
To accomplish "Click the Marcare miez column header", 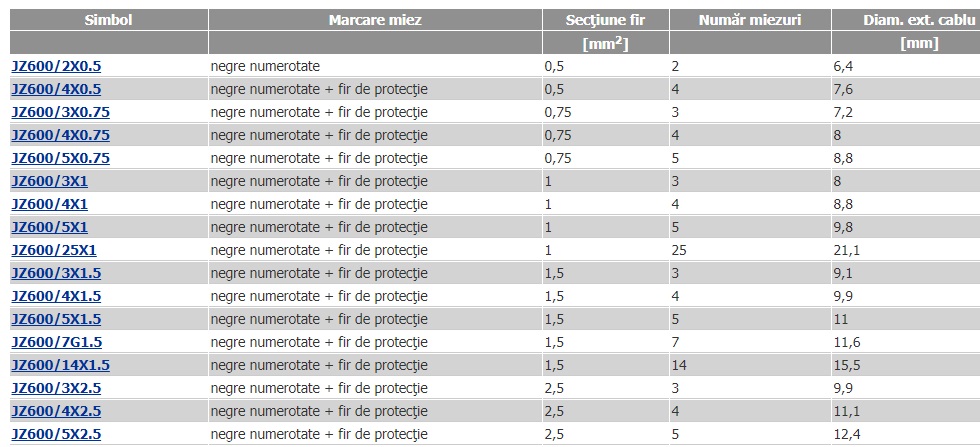I will 375,20.
